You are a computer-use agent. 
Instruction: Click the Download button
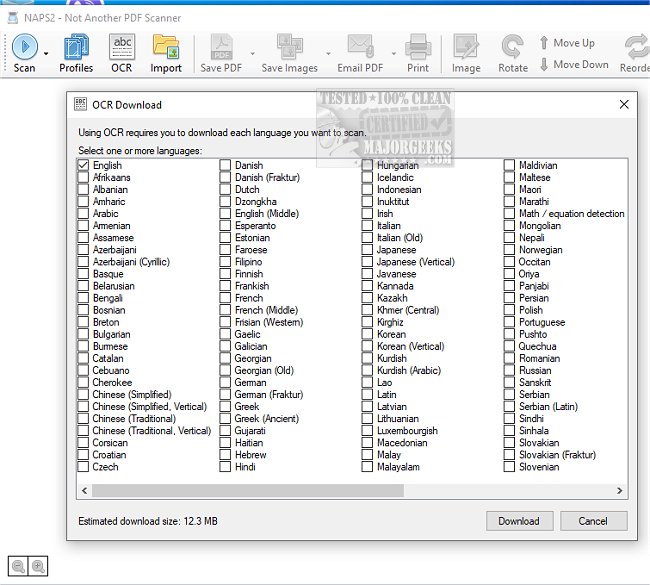coord(519,521)
